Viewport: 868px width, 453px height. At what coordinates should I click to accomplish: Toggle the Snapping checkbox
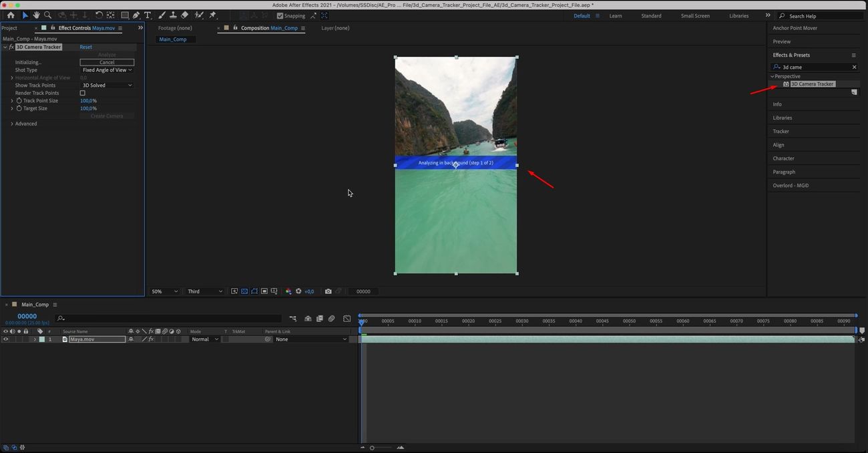coord(280,16)
